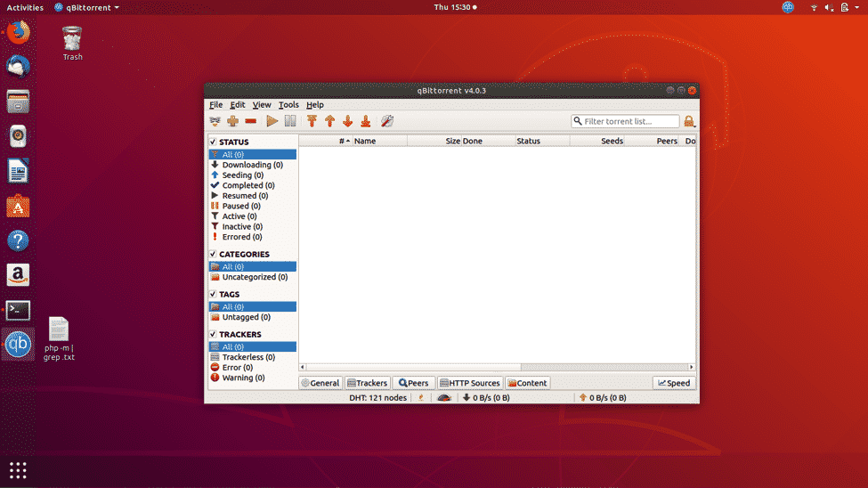Switch to the Peers tab
The width and height of the screenshot is (868, 488).
tap(413, 383)
